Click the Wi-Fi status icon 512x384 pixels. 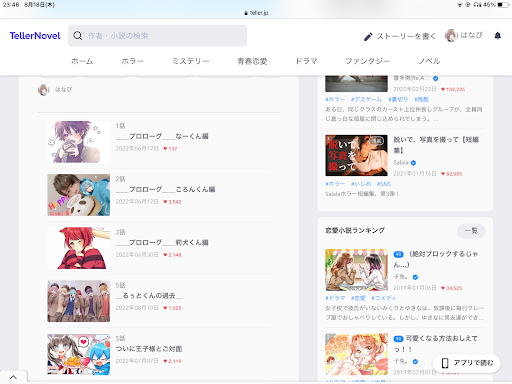(460, 5)
